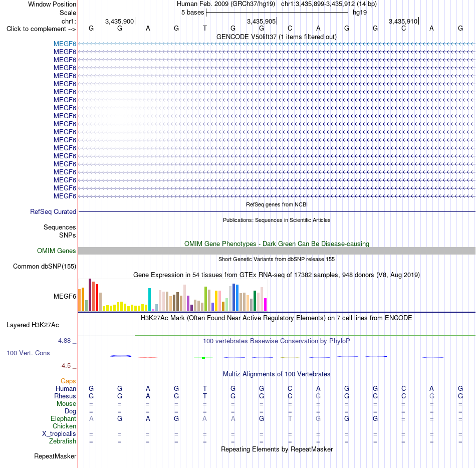This screenshot has width=476, height=468.
Task: Open GTEx Gene Expression track title
Action: (x=277, y=275)
